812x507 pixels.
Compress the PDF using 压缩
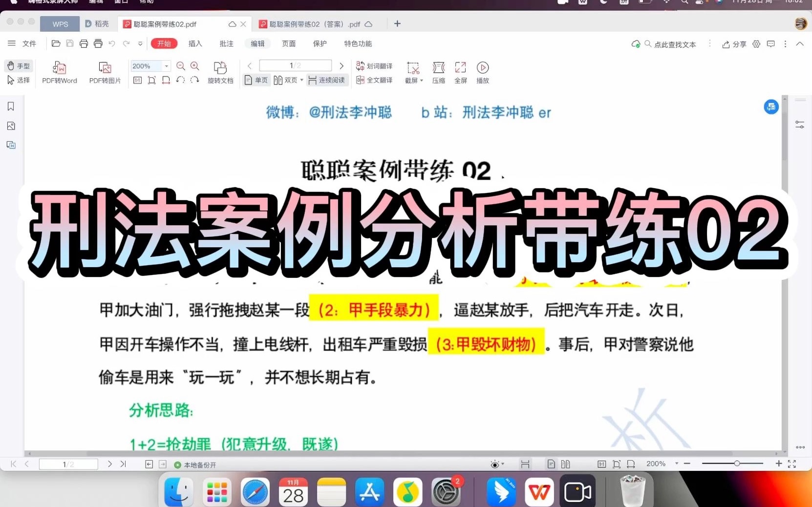pyautogui.click(x=438, y=72)
